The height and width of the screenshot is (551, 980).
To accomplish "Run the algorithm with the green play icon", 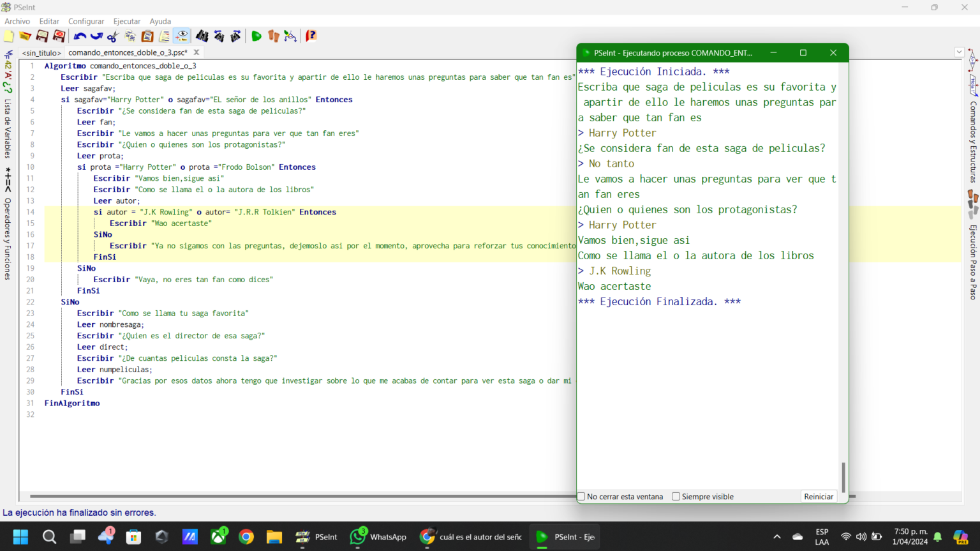I will tap(256, 36).
